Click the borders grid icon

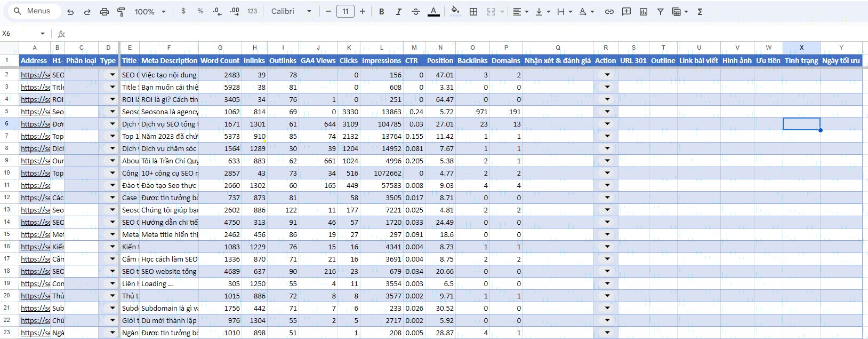point(473,11)
